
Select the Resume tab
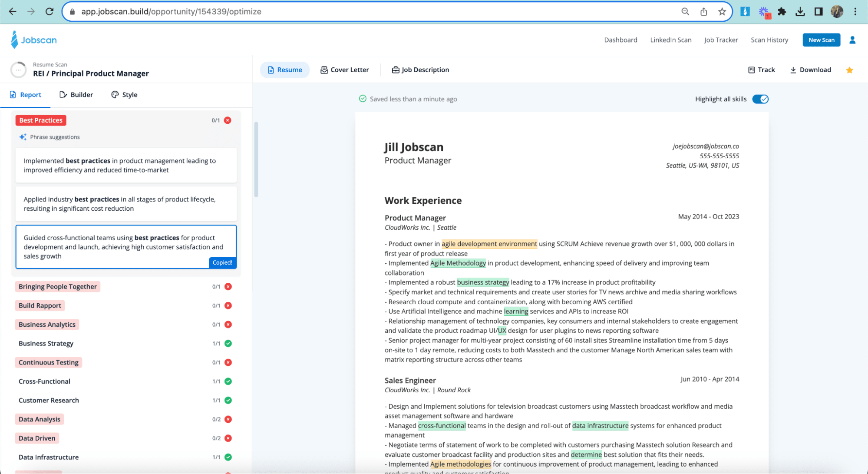pyautogui.click(x=284, y=70)
